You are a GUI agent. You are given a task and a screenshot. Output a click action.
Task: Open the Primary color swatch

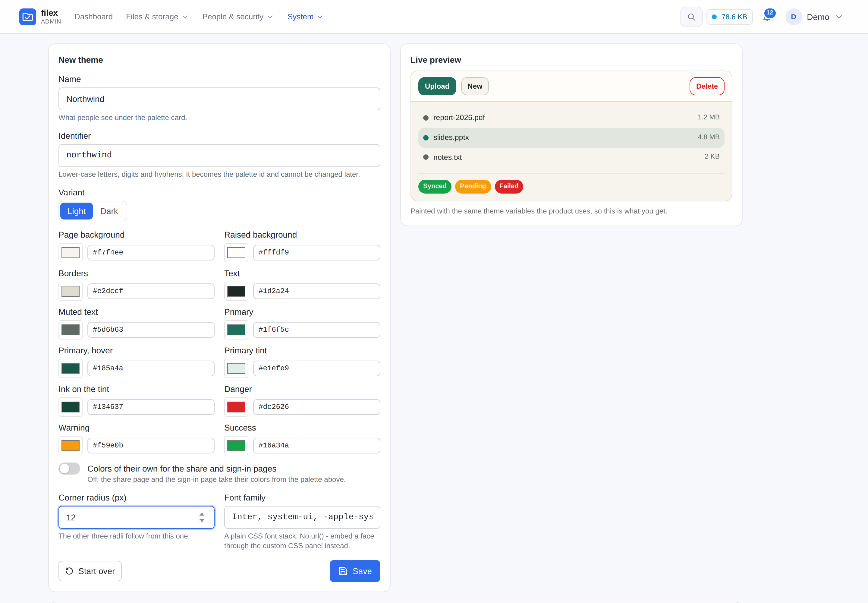(236, 330)
